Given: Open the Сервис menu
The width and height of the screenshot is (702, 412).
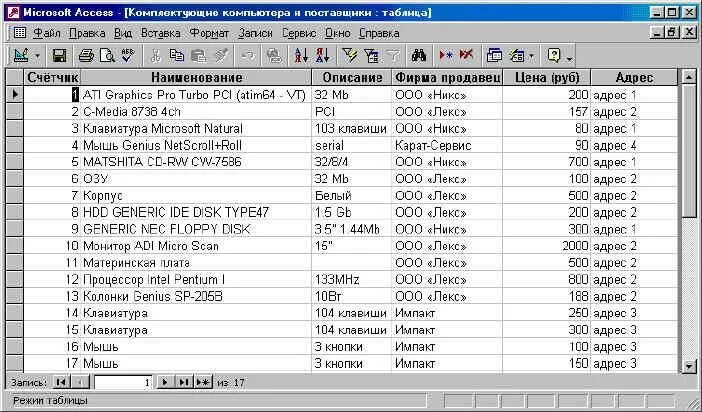Looking at the screenshot, I should [299, 33].
